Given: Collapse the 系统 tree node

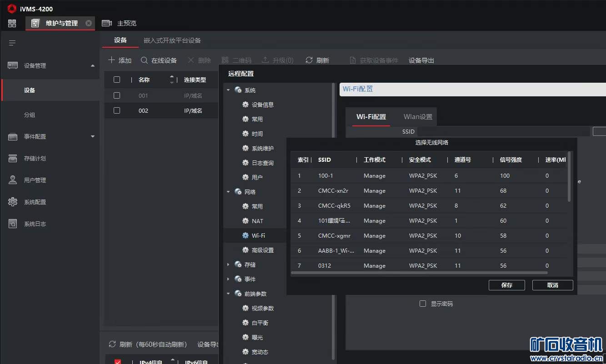Looking at the screenshot, I should pyautogui.click(x=228, y=90).
